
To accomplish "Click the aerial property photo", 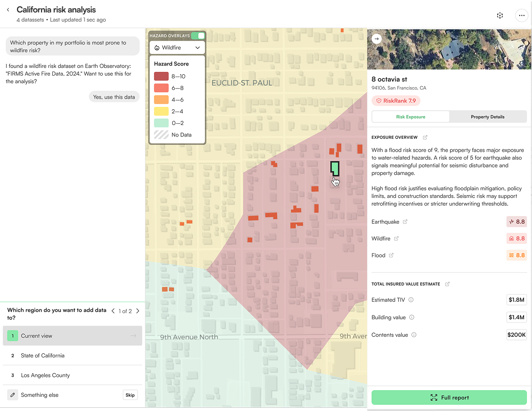I will point(449,49).
